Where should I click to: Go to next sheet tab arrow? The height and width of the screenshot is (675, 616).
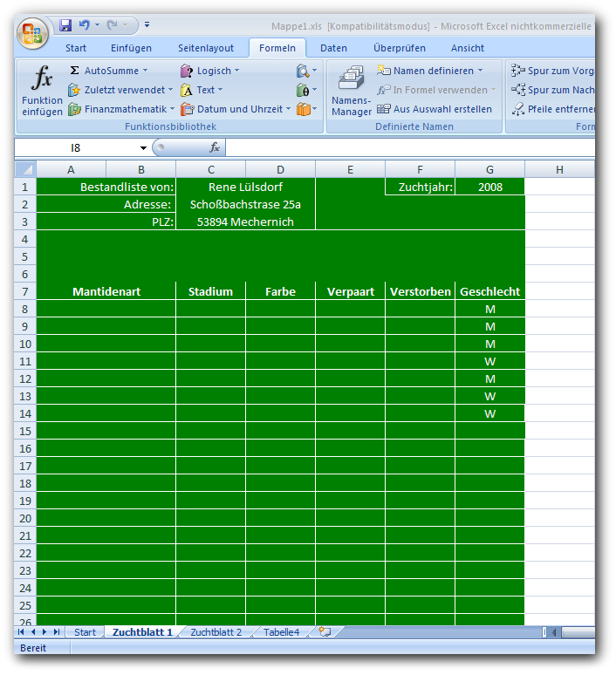tap(44, 632)
